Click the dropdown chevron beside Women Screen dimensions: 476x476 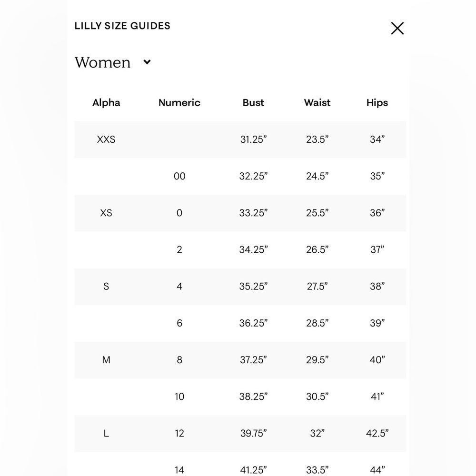pos(147,62)
